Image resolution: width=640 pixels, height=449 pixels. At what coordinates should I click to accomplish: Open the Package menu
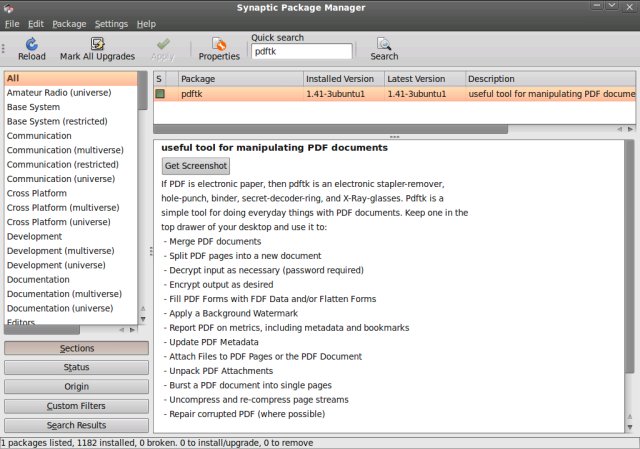pos(69,24)
